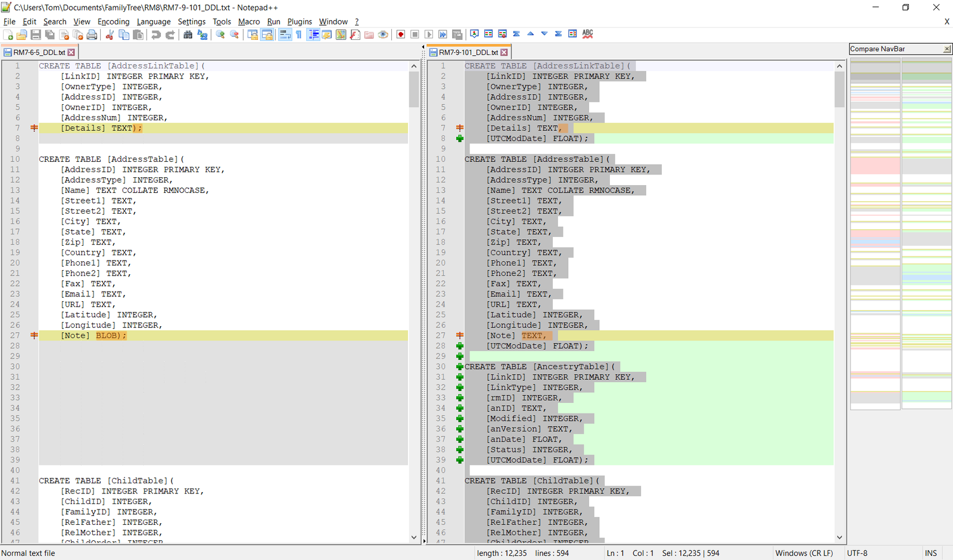Click Windows (CR LF) in status bar
Image resolution: width=953 pixels, height=560 pixels.
[804, 553]
